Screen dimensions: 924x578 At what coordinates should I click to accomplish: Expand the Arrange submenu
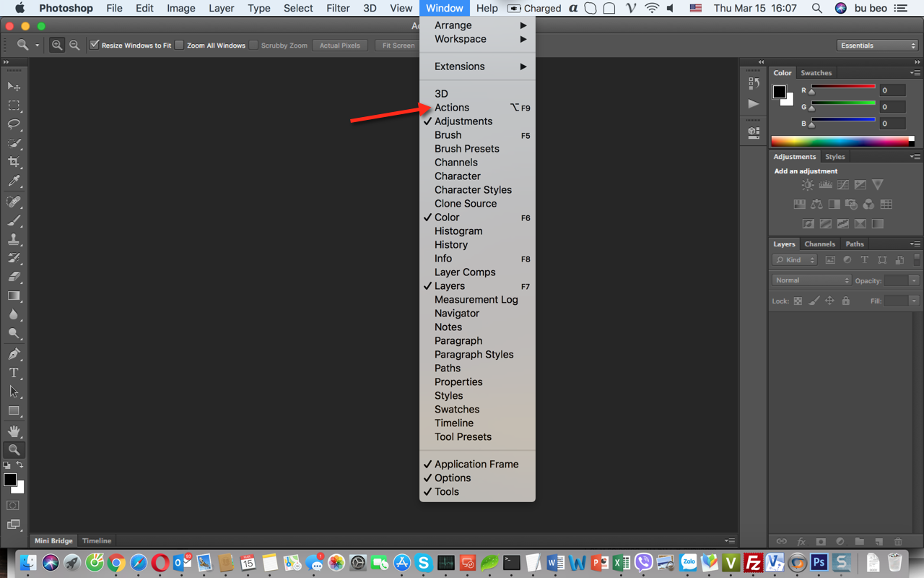(x=477, y=25)
